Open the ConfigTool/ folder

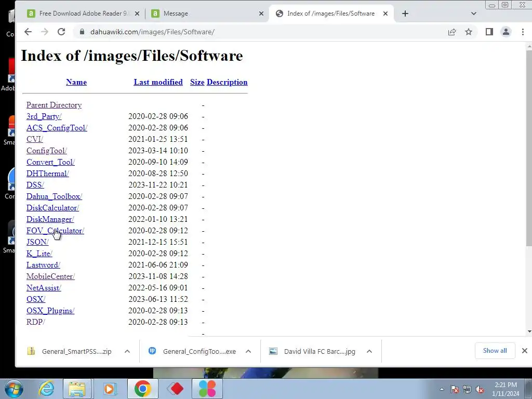pyautogui.click(x=46, y=151)
